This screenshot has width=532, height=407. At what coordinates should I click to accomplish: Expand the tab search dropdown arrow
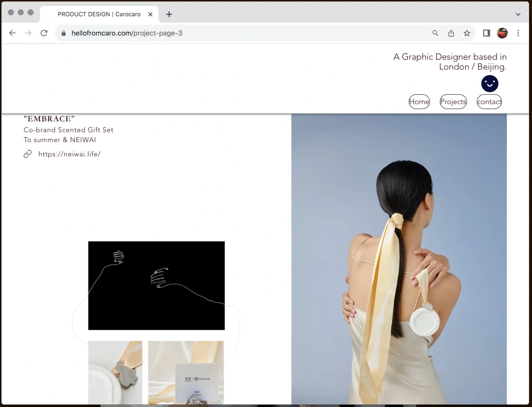coord(518,14)
